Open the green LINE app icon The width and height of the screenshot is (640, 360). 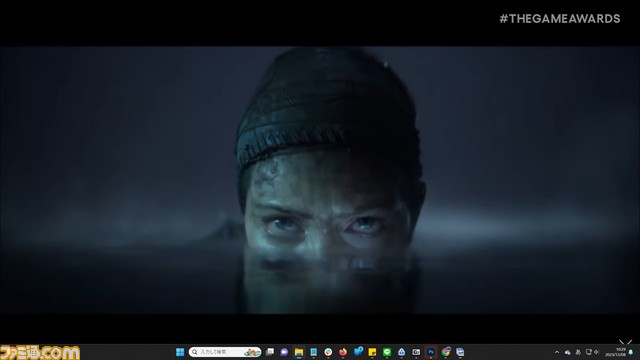point(387,352)
